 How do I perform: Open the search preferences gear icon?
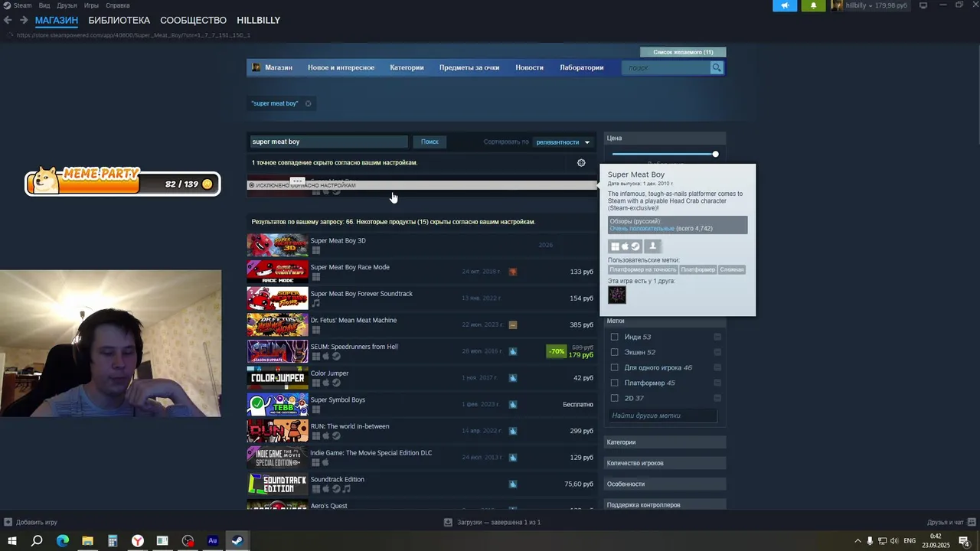(581, 162)
